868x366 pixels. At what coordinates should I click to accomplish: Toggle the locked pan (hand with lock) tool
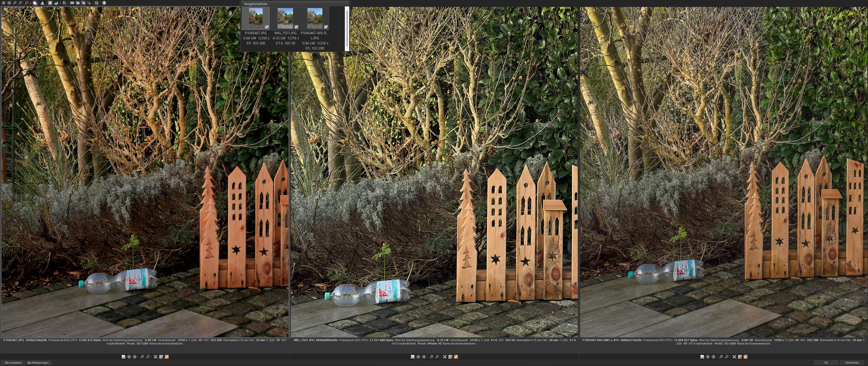[x=35, y=3]
